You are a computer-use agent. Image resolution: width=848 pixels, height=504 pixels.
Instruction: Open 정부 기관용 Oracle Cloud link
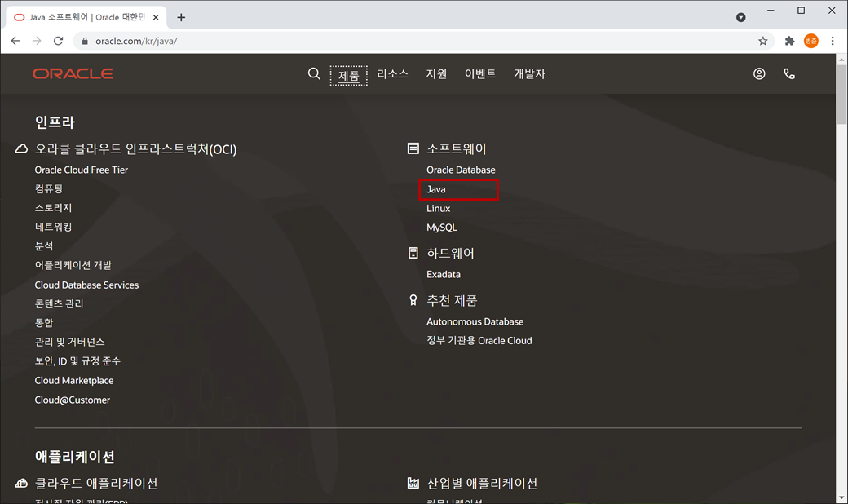pyautogui.click(x=479, y=341)
